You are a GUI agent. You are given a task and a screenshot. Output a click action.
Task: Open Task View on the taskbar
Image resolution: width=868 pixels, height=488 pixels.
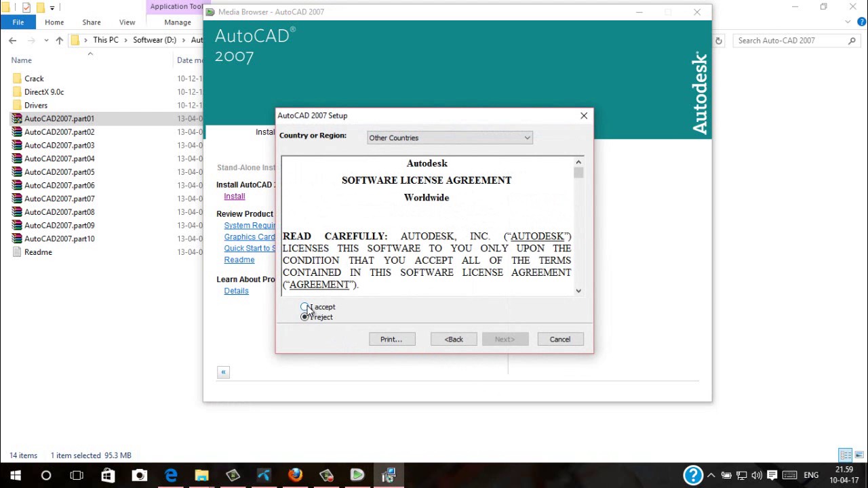tap(77, 475)
